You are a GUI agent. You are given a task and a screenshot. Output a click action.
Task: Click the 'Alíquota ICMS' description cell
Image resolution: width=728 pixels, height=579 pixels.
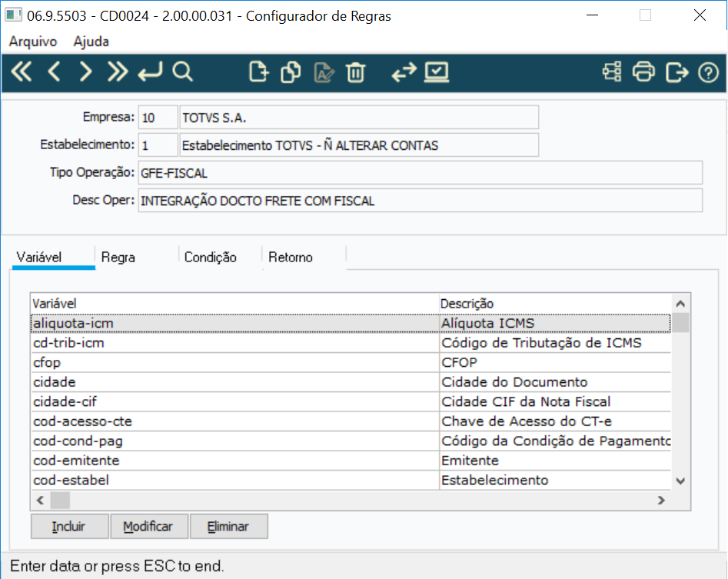click(555, 323)
